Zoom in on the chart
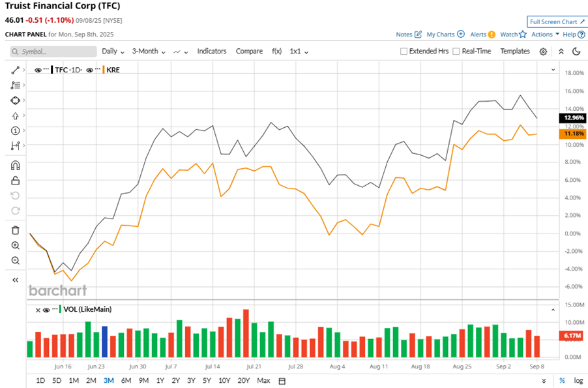 (x=15, y=245)
